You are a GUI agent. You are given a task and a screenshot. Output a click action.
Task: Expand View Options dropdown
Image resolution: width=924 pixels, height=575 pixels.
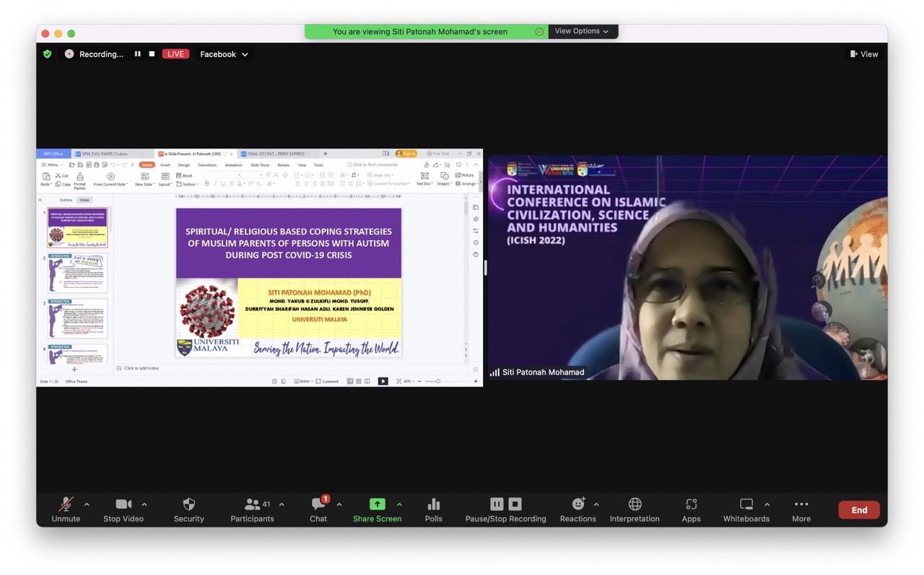(x=582, y=31)
